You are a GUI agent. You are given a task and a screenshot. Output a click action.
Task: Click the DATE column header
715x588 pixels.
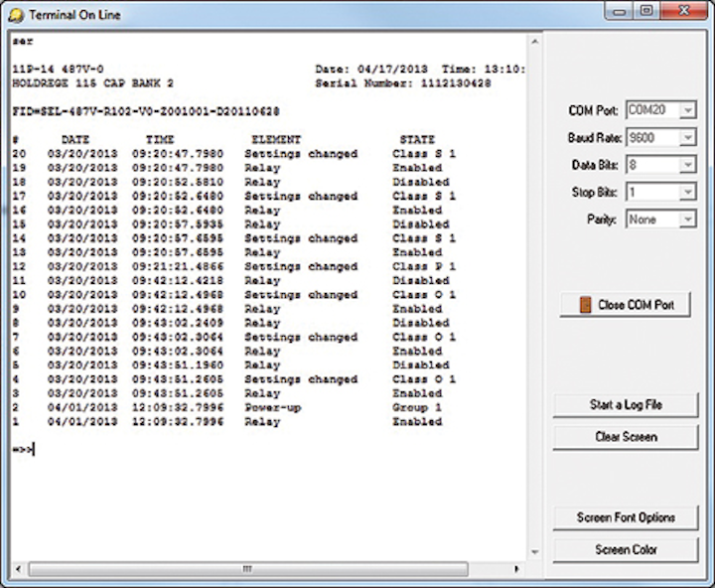tap(75, 140)
